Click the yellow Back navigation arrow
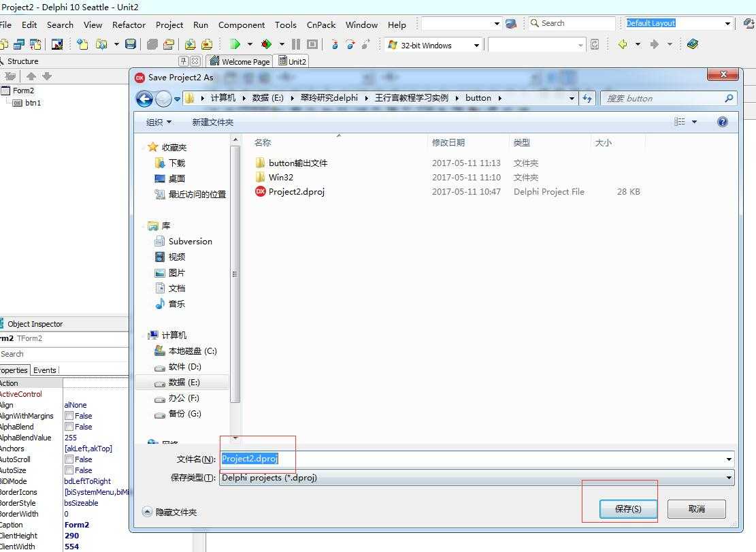Viewport: 756px width, 552px height. (x=623, y=44)
